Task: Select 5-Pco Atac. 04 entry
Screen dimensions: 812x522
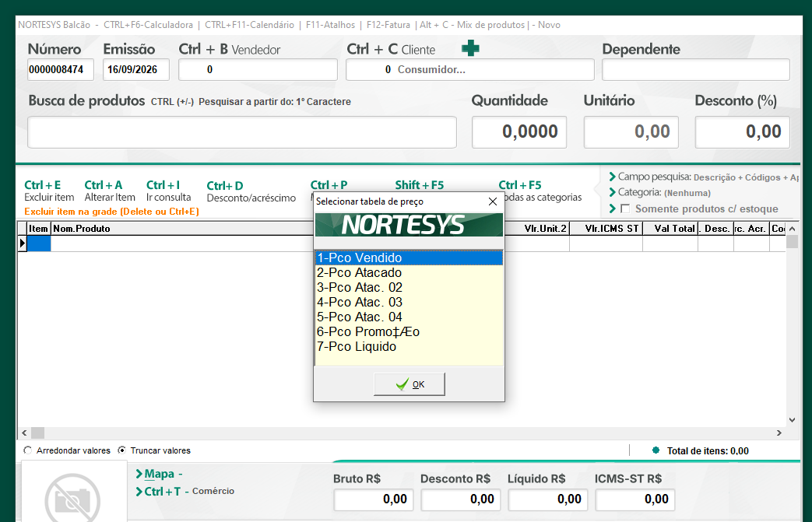Action: pyautogui.click(x=409, y=317)
